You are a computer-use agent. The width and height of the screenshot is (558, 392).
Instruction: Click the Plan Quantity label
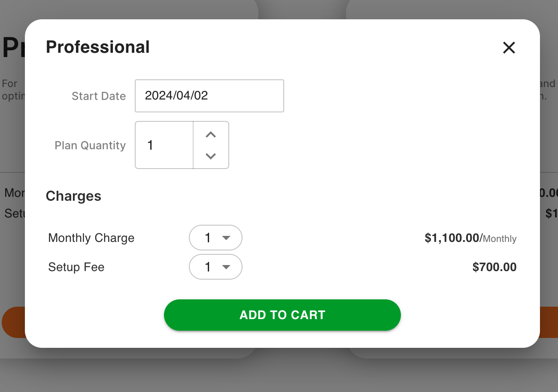(x=90, y=145)
